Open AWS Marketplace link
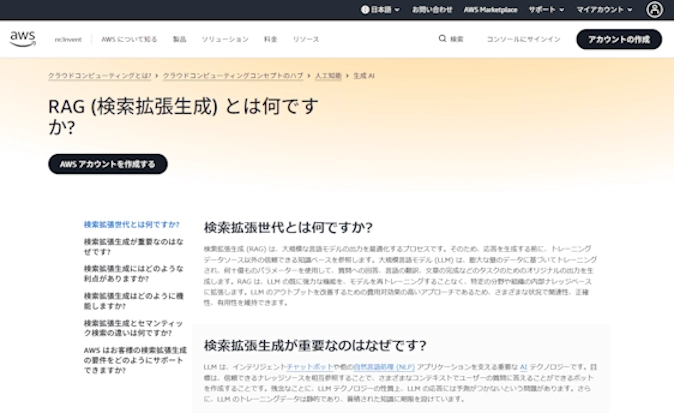The image size is (674, 413). (490, 9)
